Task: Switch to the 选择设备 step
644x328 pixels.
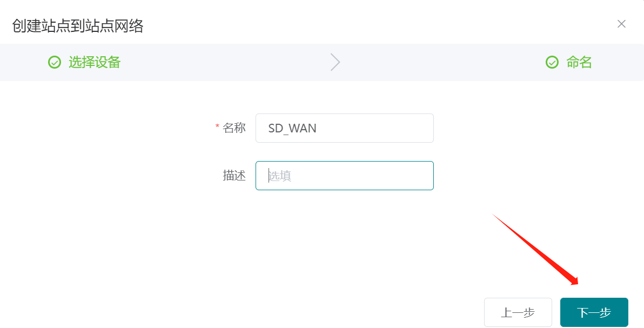Action: [x=94, y=63]
